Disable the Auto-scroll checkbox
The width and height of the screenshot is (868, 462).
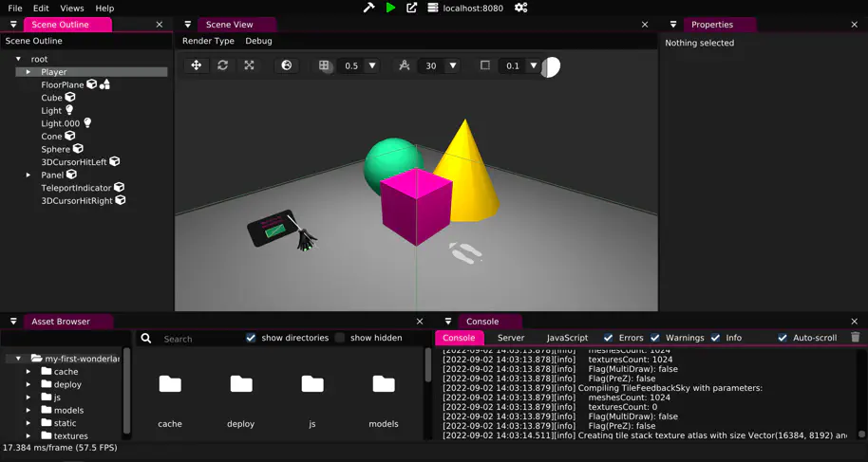(x=783, y=338)
